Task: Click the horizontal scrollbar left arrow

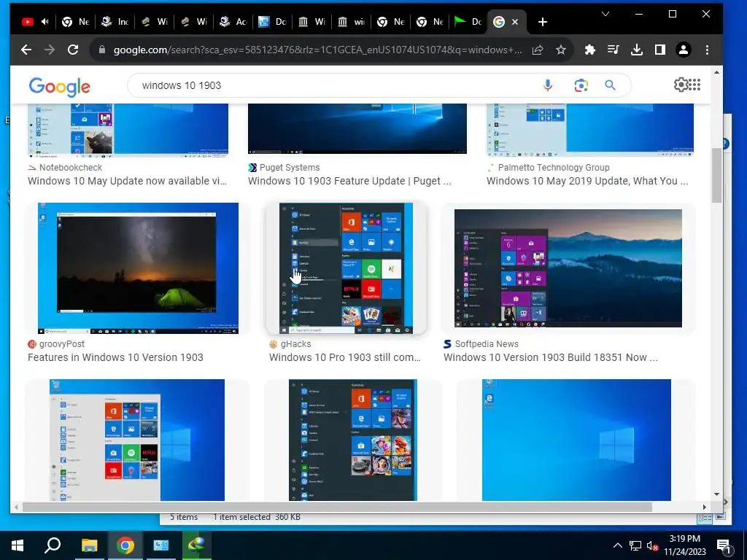Action: coord(16,507)
